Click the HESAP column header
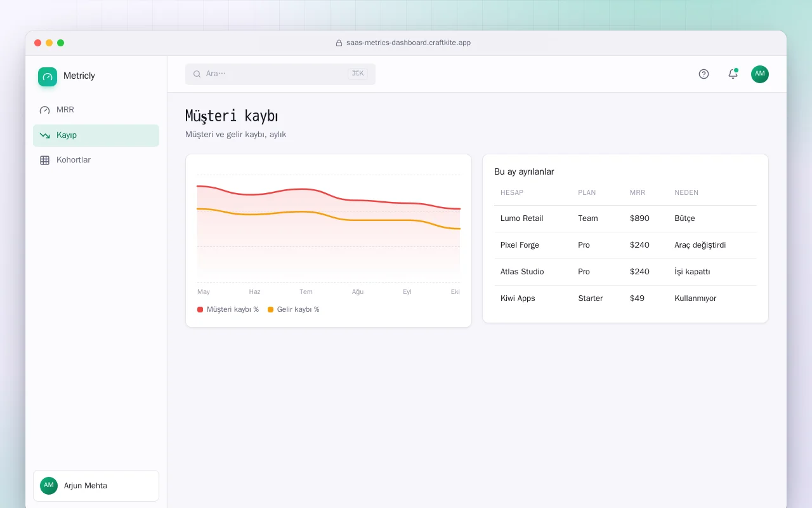The height and width of the screenshot is (508, 812). pos(512,193)
